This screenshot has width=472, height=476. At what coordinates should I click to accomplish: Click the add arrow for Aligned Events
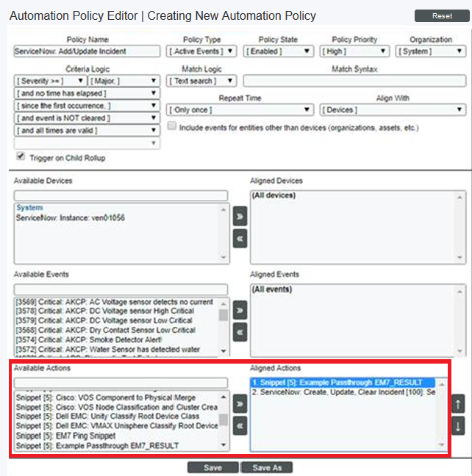point(240,311)
